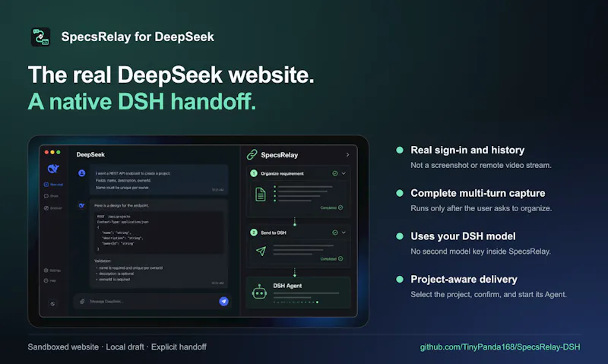Click the blue send message button
The height and width of the screenshot is (364, 608).
(223, 301)
